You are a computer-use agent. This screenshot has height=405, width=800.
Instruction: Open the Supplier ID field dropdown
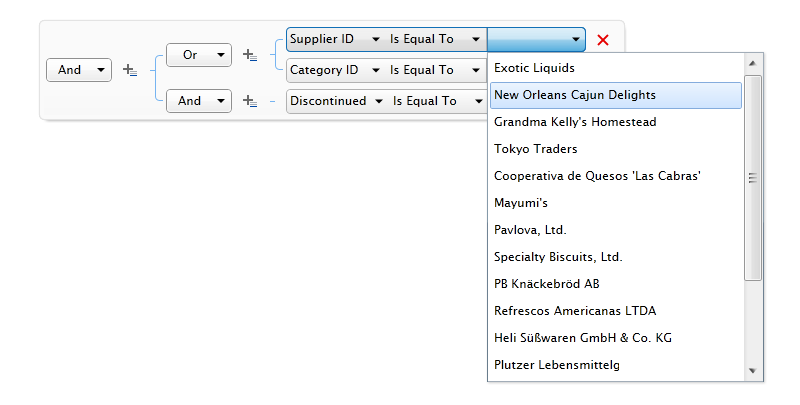(336, 39)
